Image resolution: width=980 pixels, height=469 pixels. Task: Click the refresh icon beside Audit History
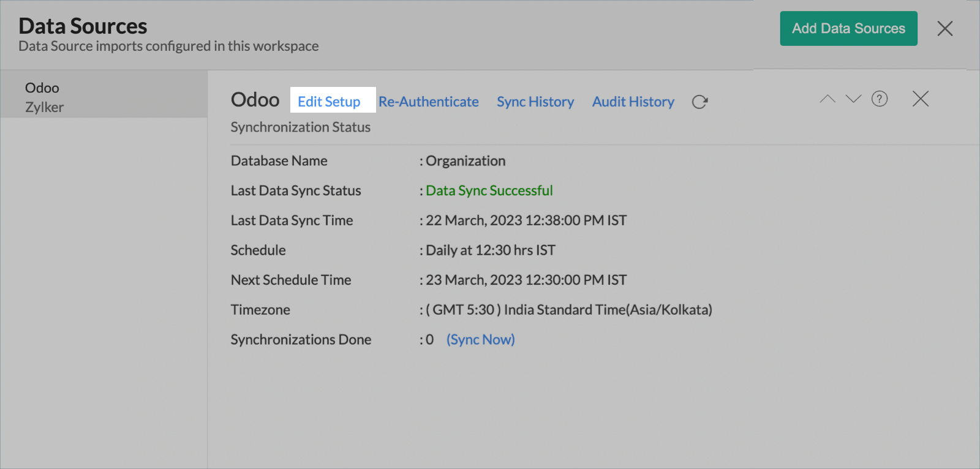(699, 102)
